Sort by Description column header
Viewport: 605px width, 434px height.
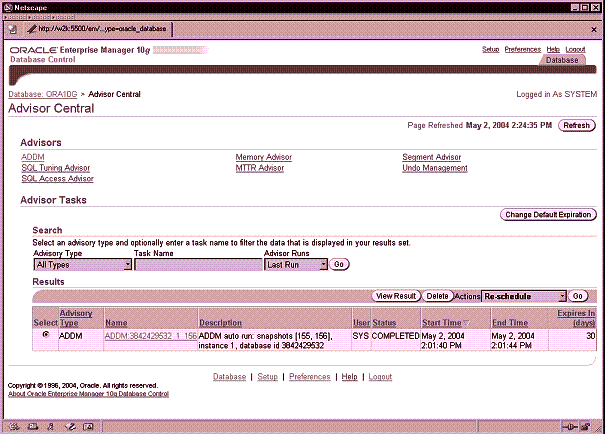point(220,323)
